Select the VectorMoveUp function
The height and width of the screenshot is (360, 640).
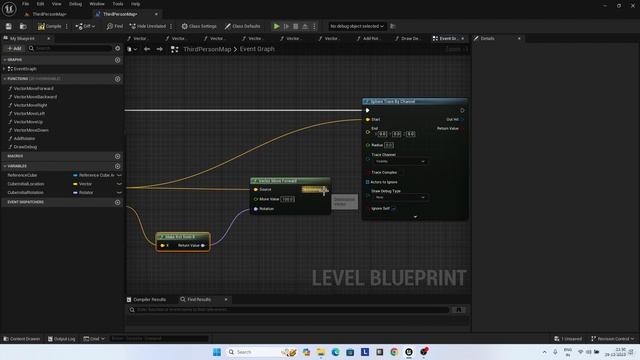(28, 122)
